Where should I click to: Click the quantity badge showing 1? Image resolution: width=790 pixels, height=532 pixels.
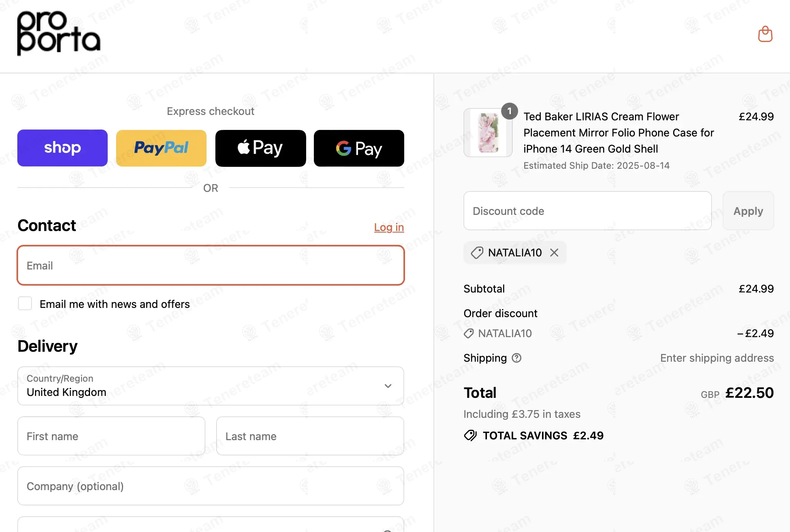(509, 111)
